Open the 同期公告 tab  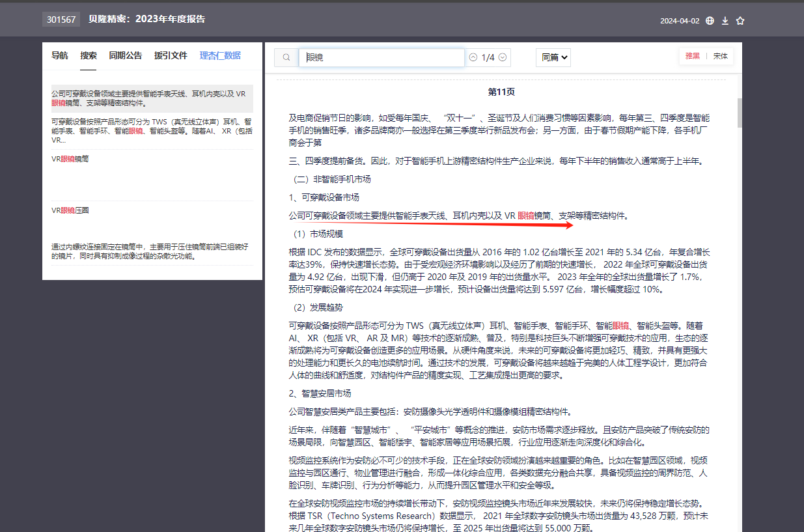tap(126, 55)
